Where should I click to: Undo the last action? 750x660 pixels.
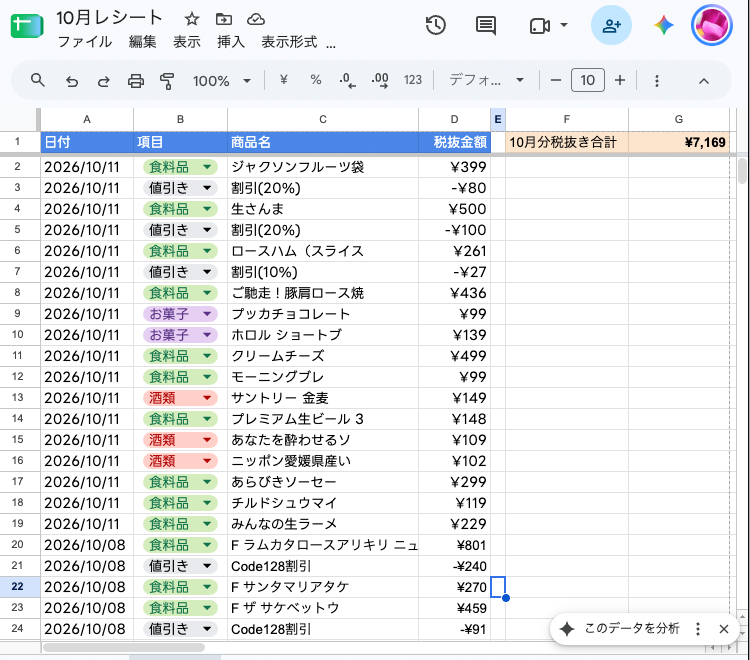(x=72, y=81)
